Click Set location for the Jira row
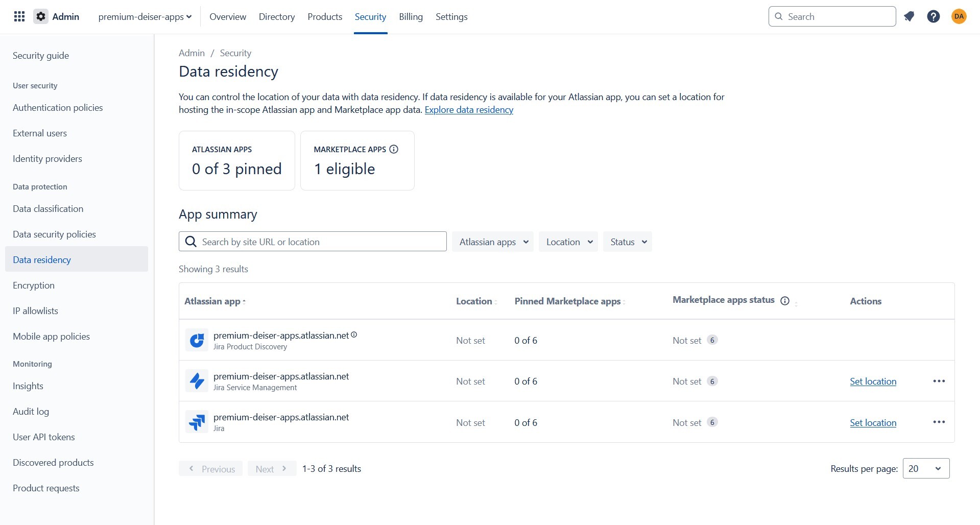The height and width of the screenshot is (525, 980). pyautogui.click(x=873, y=422)
